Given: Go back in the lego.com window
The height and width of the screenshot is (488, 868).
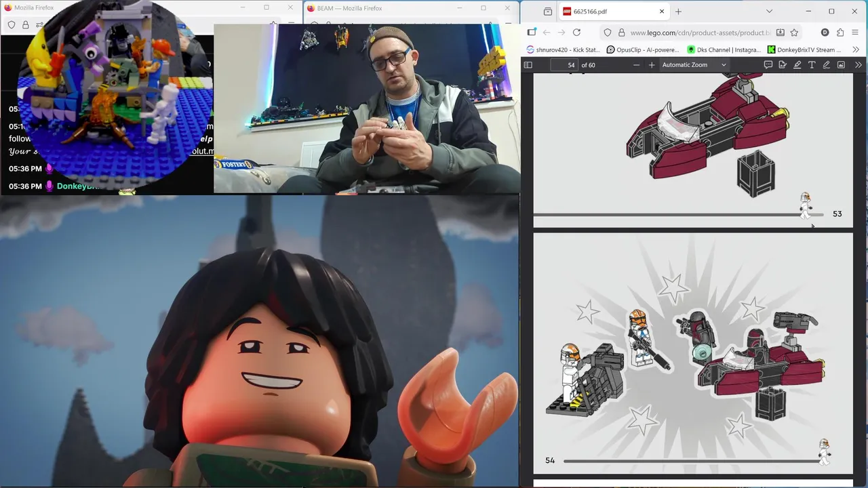Looking at the screenshot, I should point(547,33).
